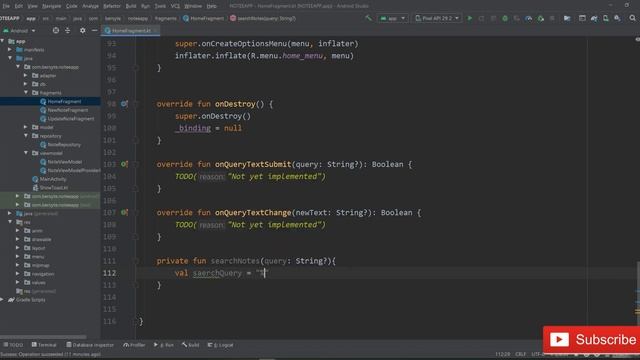Click the override gutter icon beside onQueryTextSubmit

pyautogui.click(x=124, y=164)
